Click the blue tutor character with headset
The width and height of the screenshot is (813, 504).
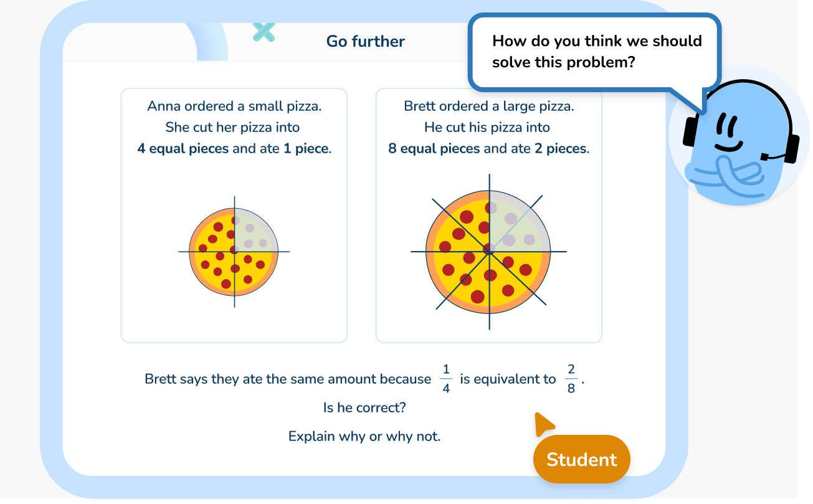pos(739,144)
